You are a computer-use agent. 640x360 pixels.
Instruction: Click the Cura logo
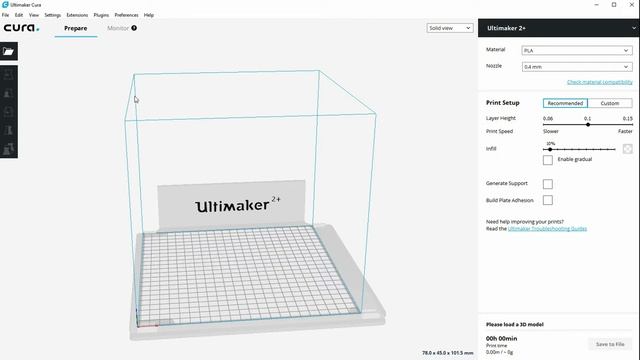[22, 28]
